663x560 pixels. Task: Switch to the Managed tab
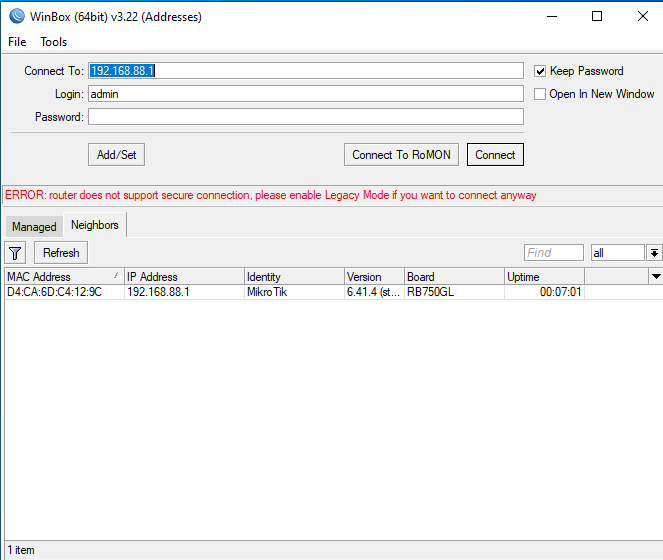[34, 227]
